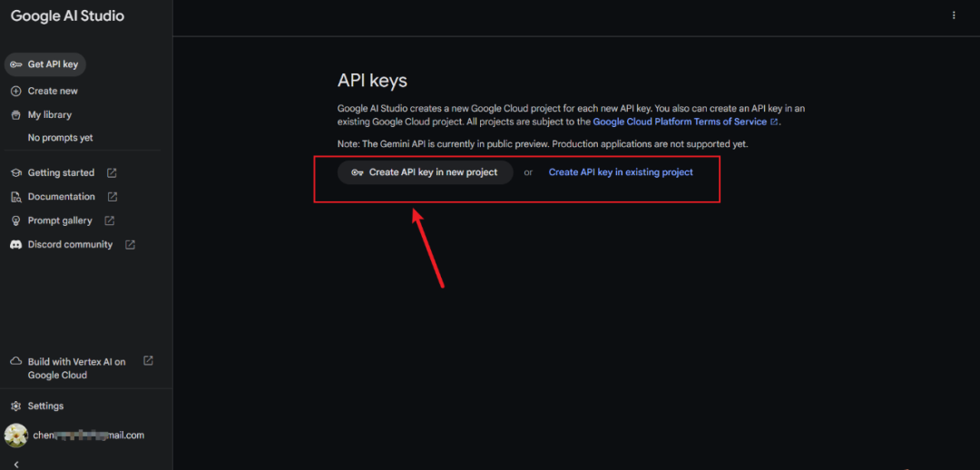Screen dimensions: 980x470
Task: Click the account email address
Action: coord(89,435)
